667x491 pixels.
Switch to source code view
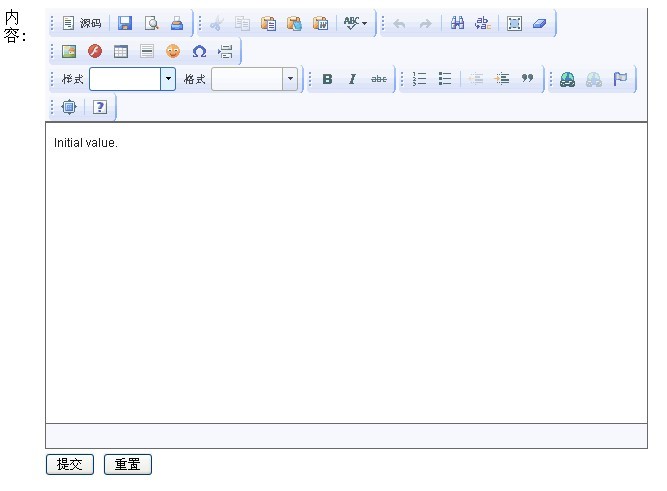[x=82, y=23]
